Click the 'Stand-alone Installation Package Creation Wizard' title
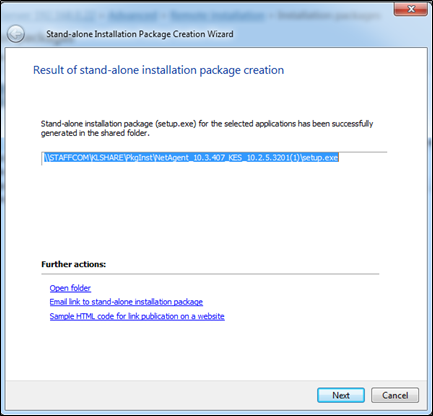This screenshot has width=433, height=416. [x=140, y=34]
